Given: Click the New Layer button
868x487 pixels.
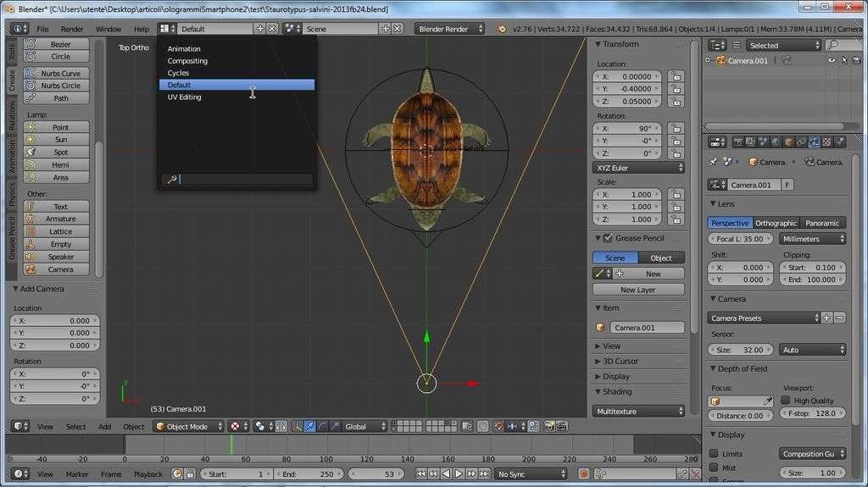Looking at the screenshot, I should 638,290.
